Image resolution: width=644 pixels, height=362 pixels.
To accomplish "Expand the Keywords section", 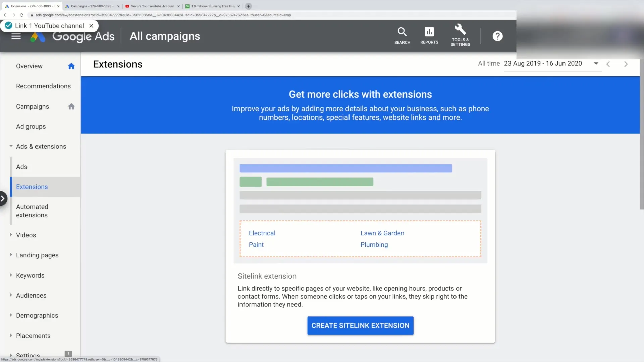I will pyautogui.click(x=11, y=275).
